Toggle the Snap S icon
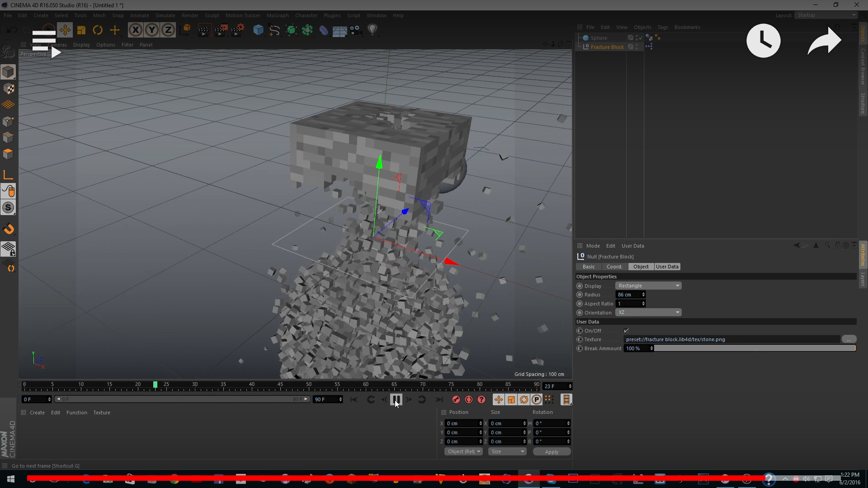 pos(8,207)
